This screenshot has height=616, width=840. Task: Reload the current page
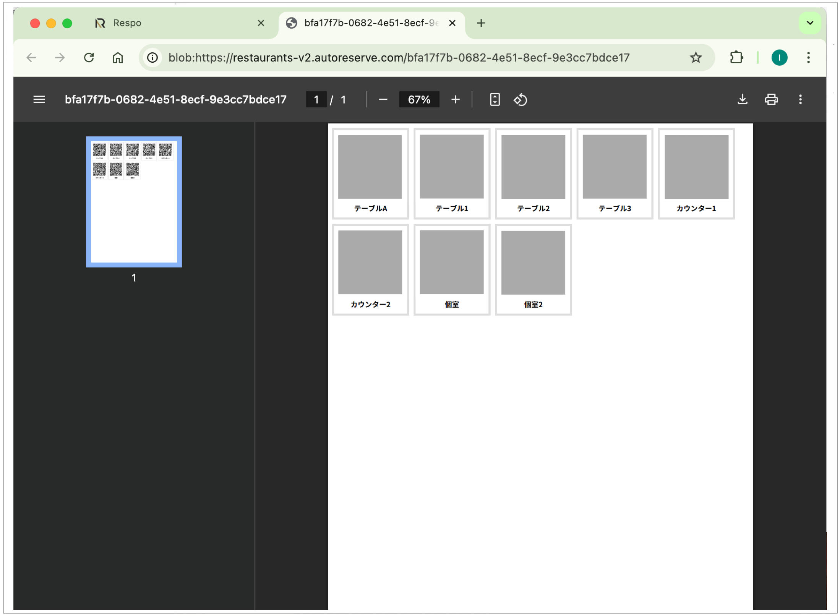89,58
